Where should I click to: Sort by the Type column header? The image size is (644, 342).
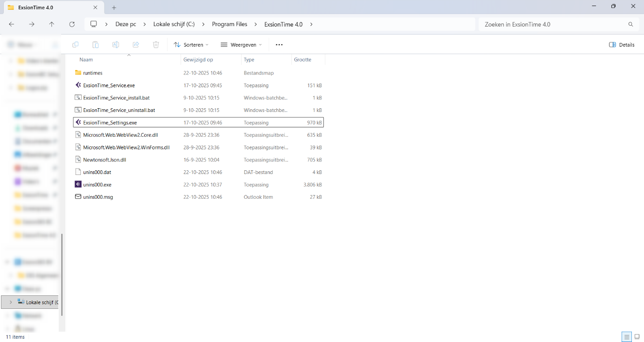(x=266, y=60)
